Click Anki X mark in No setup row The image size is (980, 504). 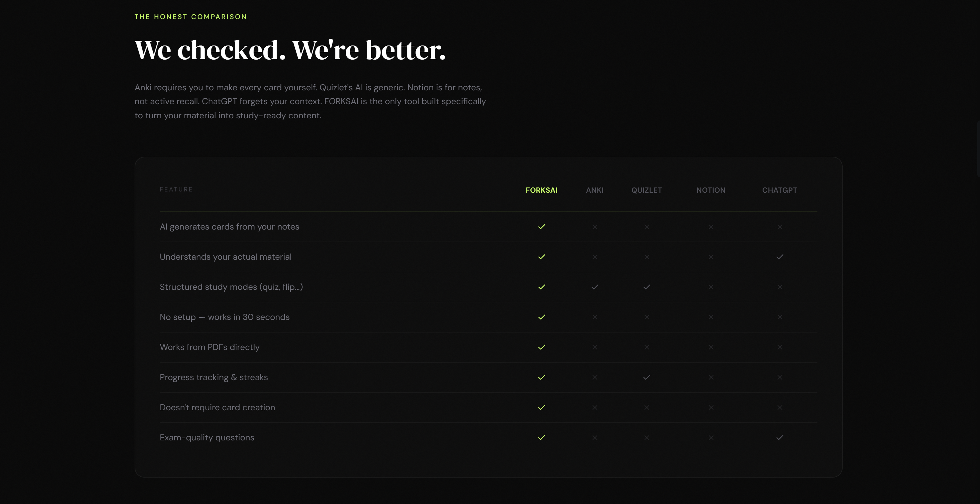(x=595, y=317)
